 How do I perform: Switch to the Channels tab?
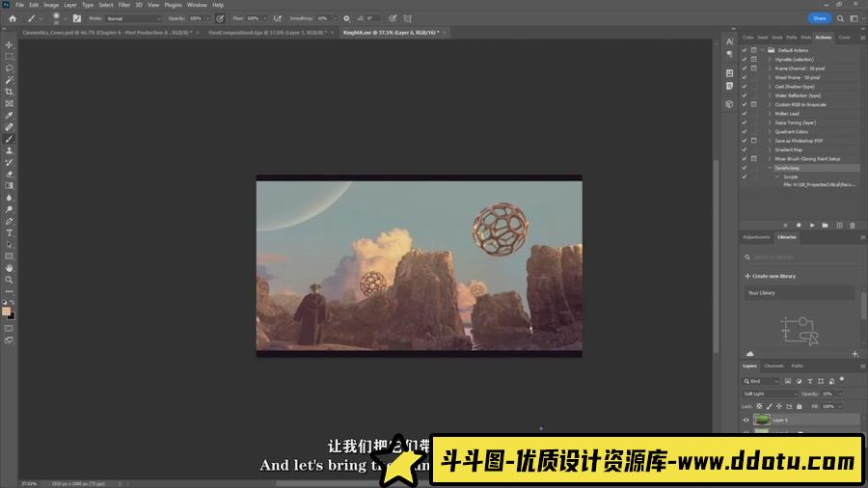tap(773, 366)
